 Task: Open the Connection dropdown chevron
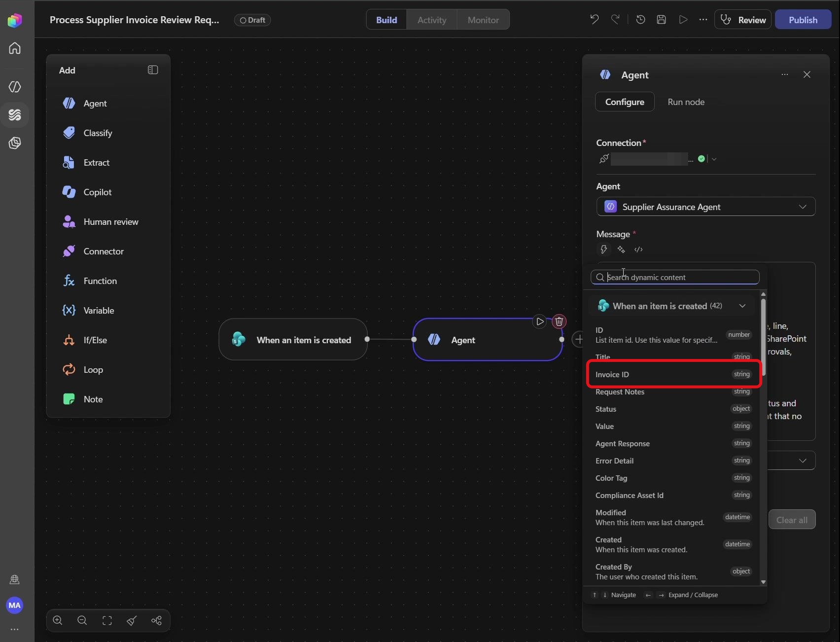(714, 159)
